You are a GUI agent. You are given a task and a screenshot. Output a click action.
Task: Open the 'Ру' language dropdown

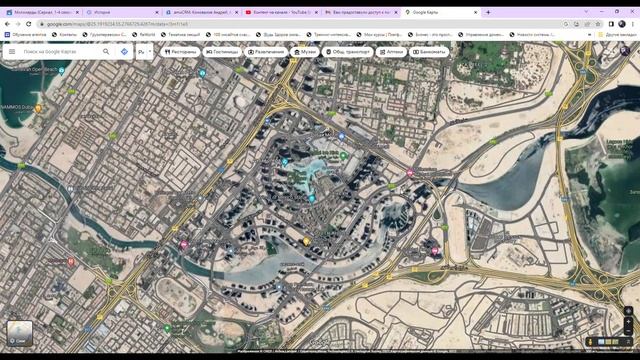point(144,52)
